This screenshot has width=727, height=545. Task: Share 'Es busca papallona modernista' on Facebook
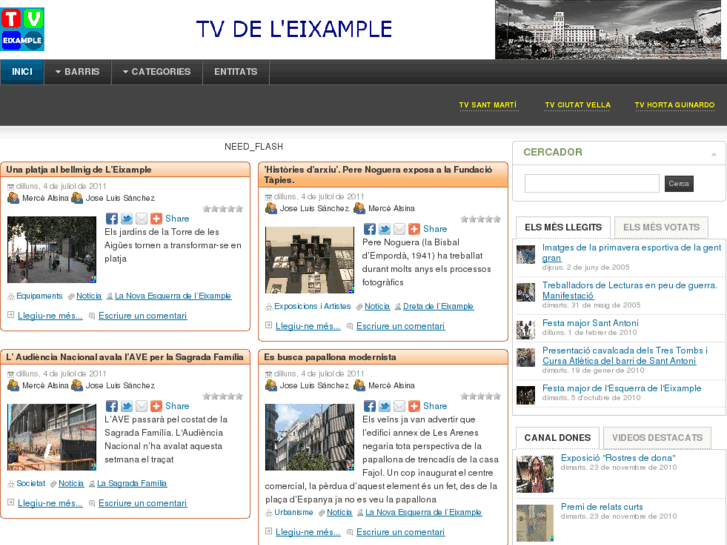coord(370,406)
